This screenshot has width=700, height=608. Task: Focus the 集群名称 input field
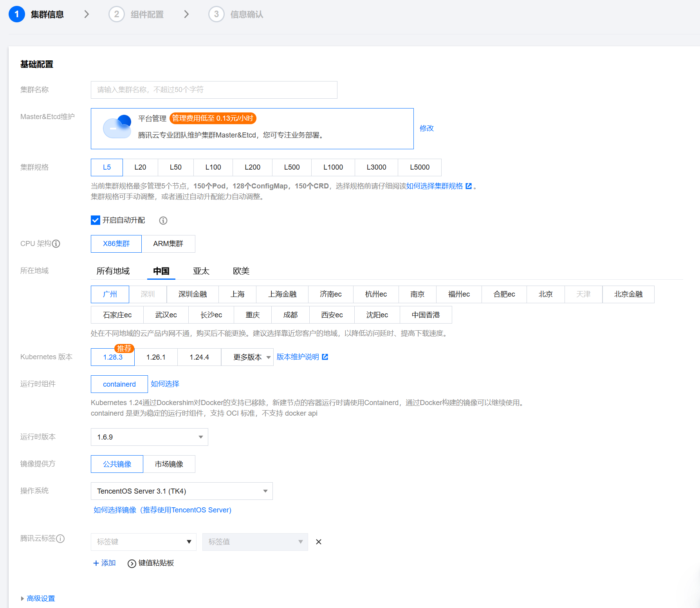tap(214, 90)
